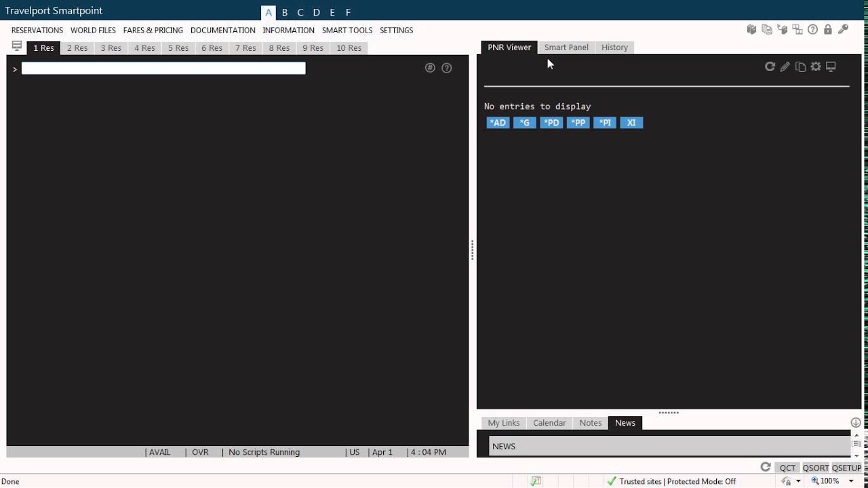Click the AVAIL indicator in status bar
868x488 pixels.
pyautogui.click(x=160, y=452)
